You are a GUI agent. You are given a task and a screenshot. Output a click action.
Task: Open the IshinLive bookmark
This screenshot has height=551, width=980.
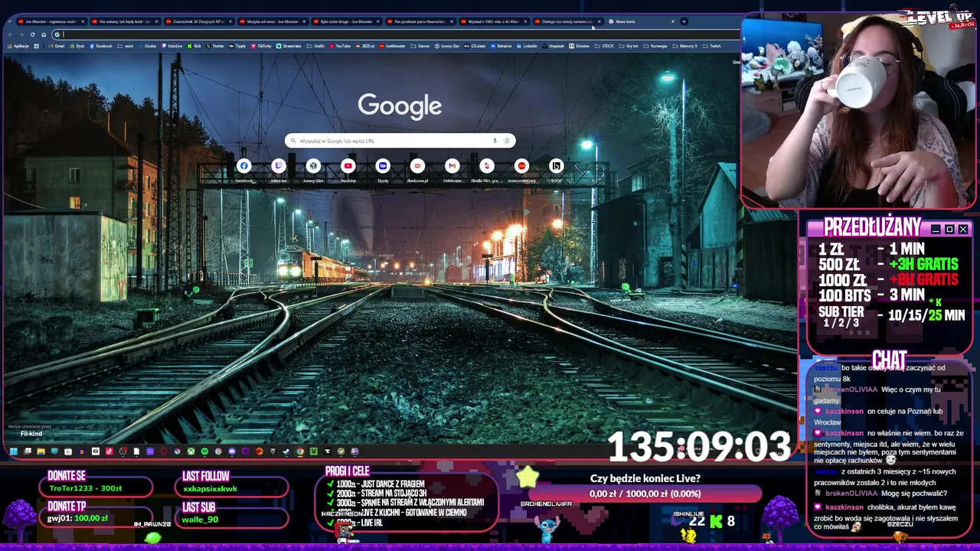pyautogui.click(x=172, y=46)
